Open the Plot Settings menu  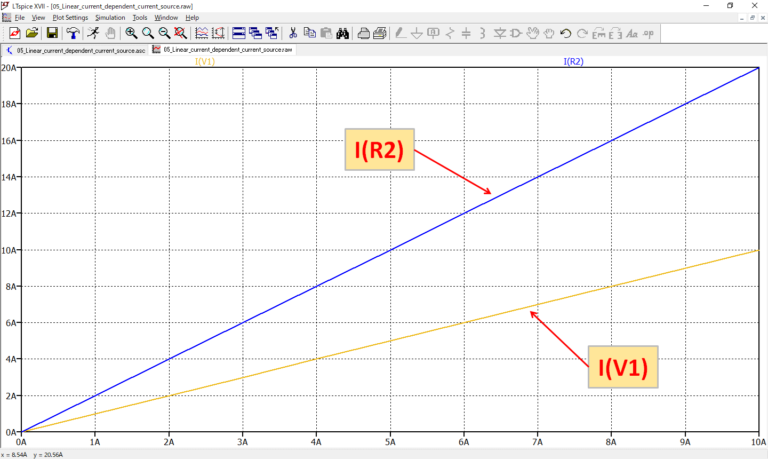(x=70, y=17)
